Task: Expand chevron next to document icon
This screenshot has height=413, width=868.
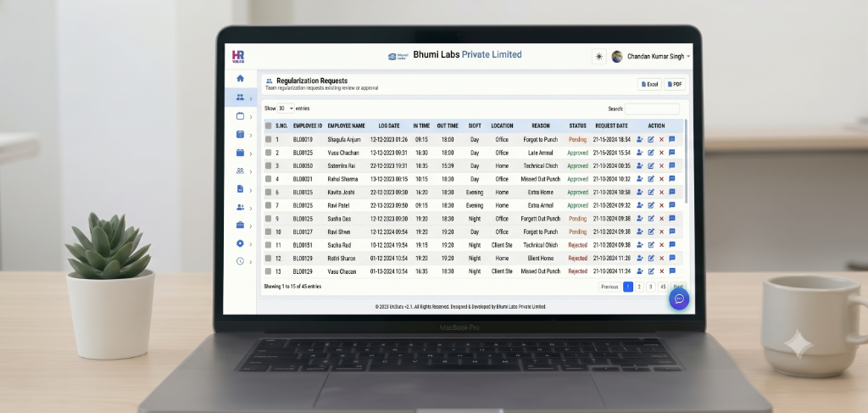Action: (x=251, y=190)
